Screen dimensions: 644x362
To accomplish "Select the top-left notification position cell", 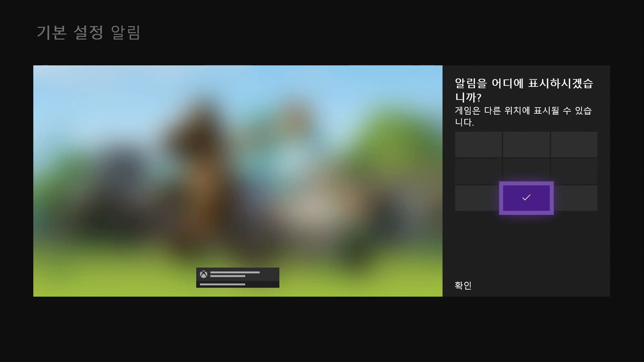I will click(x=478, y=144).
